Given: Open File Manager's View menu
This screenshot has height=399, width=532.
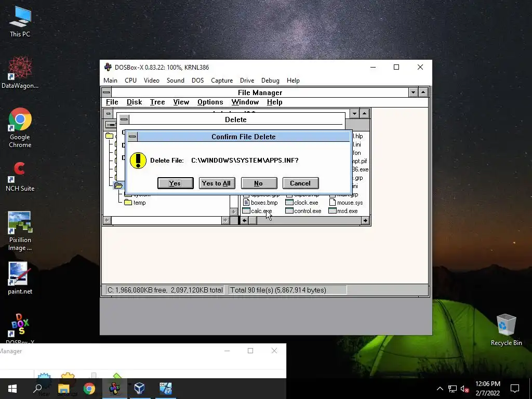Looking at the screenshot, I should pos(181,102).
